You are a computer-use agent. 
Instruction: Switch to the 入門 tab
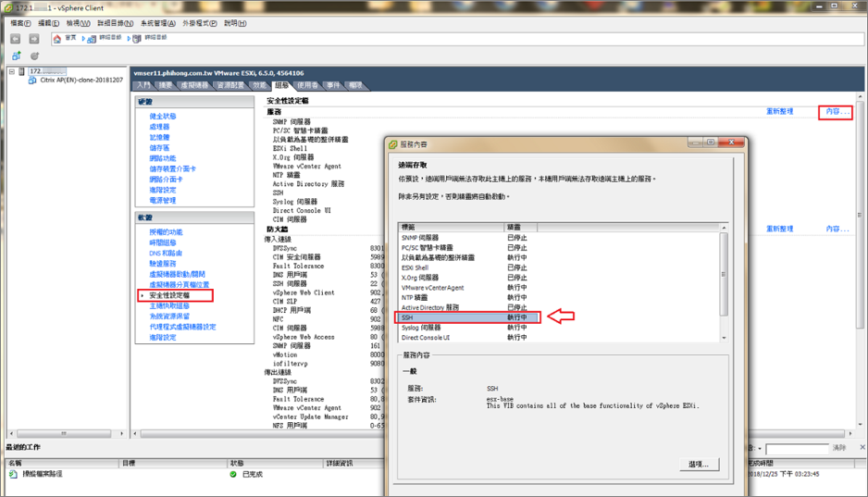pyautogui.click(x=143, y=85)
